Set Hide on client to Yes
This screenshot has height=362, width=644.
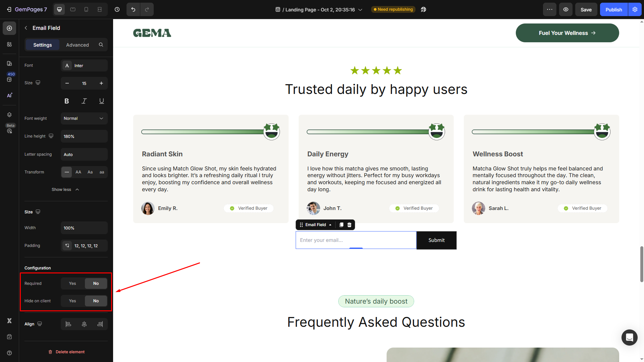tap(72, 301)
